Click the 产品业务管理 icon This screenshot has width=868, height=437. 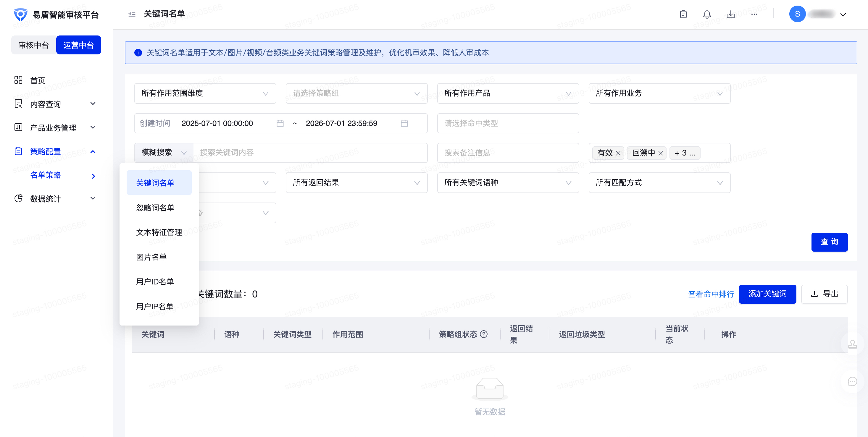pyautogui.click(x=18, y=127)
